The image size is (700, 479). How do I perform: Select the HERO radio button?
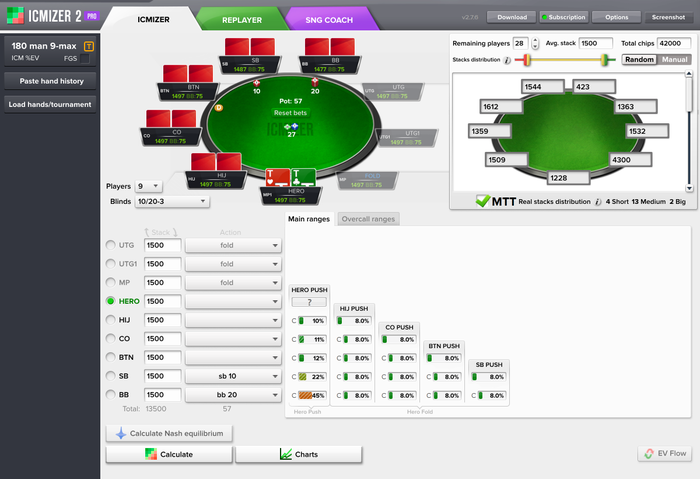pos(110,301)
